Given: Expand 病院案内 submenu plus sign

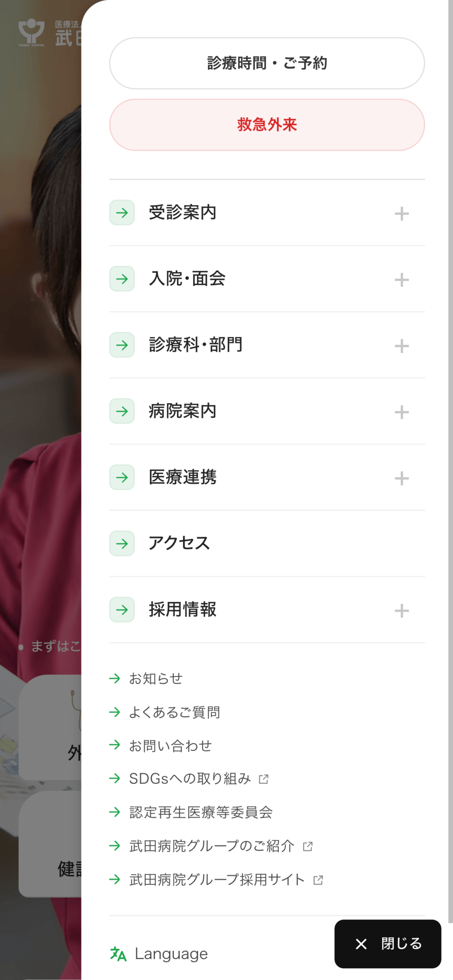Looking at the screenshot, I should 402,412.
